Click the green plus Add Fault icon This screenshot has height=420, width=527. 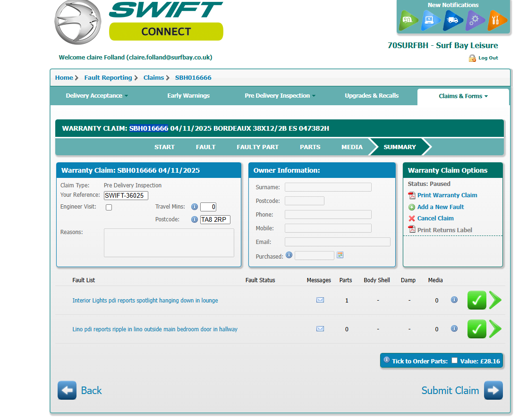pos(412,207)
